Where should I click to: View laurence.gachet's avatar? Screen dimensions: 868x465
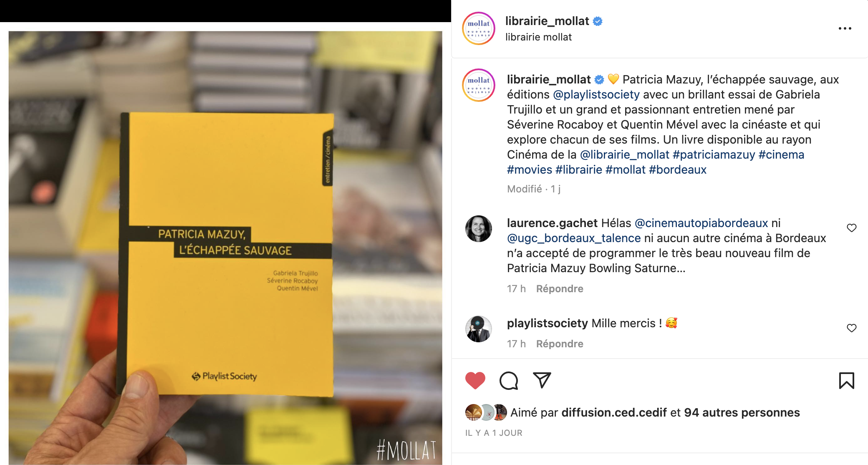tap(479, 229)
